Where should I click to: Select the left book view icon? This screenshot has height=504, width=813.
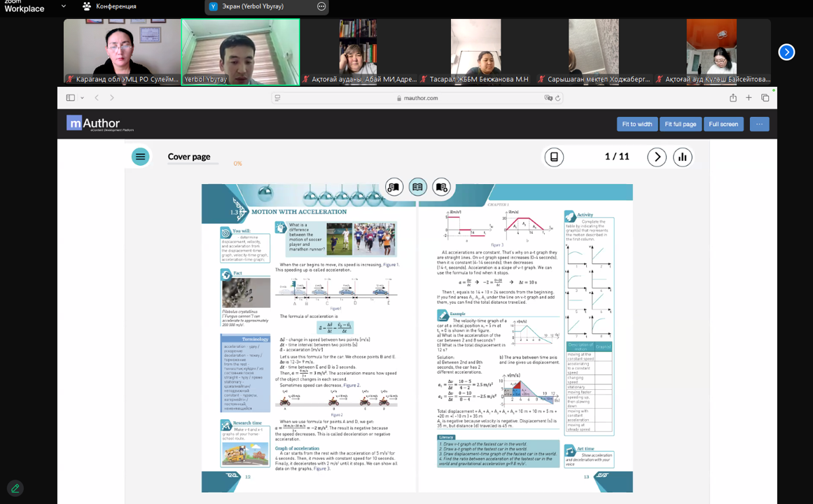point(394,187)
